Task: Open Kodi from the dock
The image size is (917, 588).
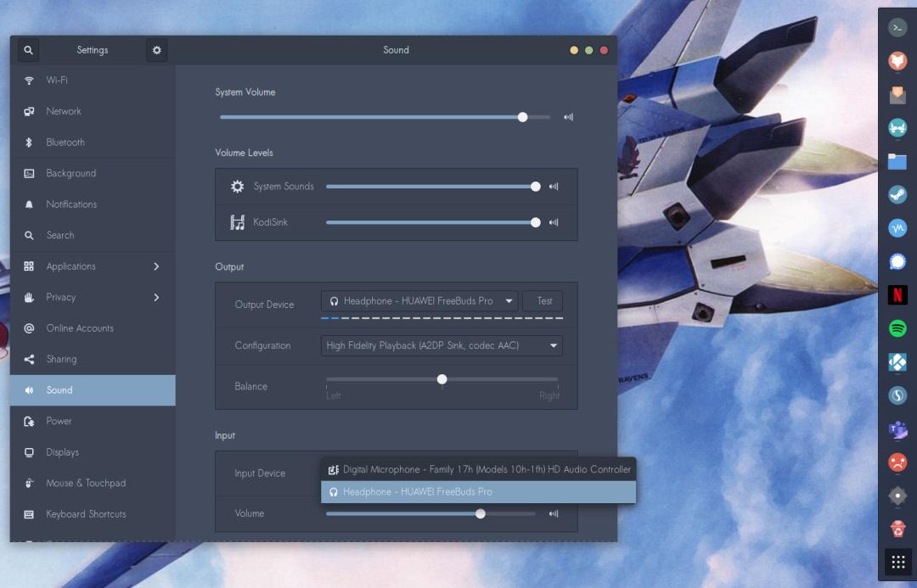Action: (x=897, y=361)
